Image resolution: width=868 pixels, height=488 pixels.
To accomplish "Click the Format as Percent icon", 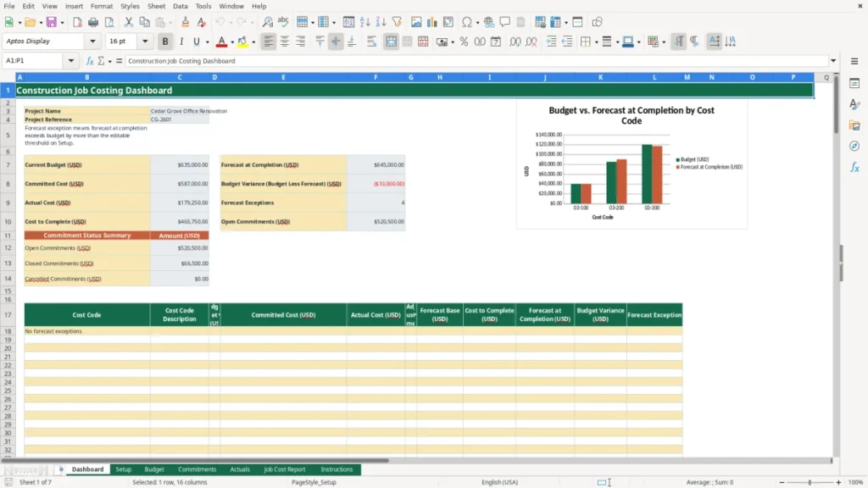I will (464, 42).
